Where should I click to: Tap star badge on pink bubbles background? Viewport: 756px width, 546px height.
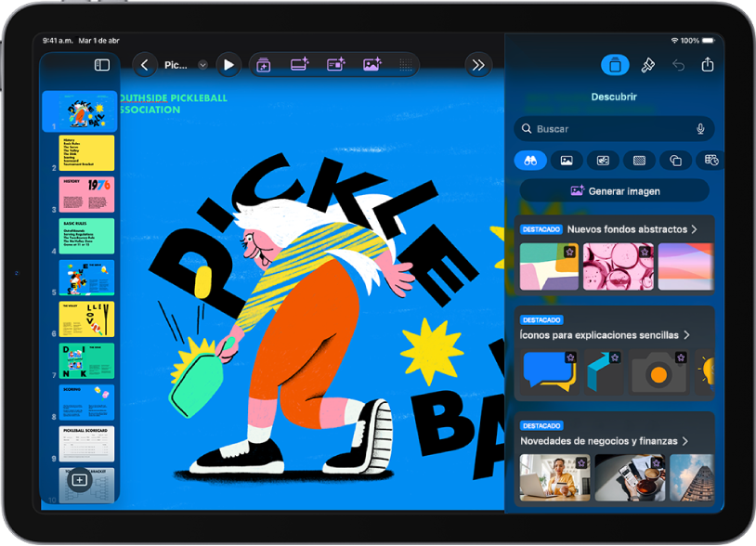645,252
